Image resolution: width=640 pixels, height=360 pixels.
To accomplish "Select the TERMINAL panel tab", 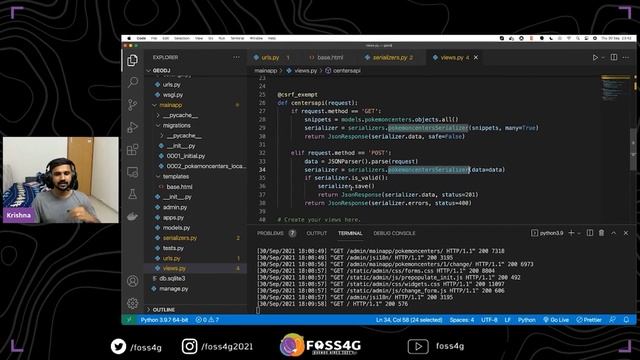I will tap(350, 233).
